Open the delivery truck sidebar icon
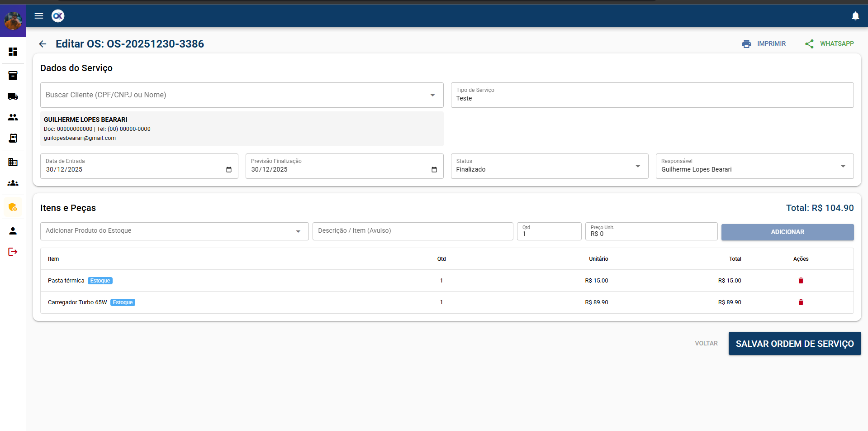Viewport: 868px width, 431px height. [x=13, y=96]
